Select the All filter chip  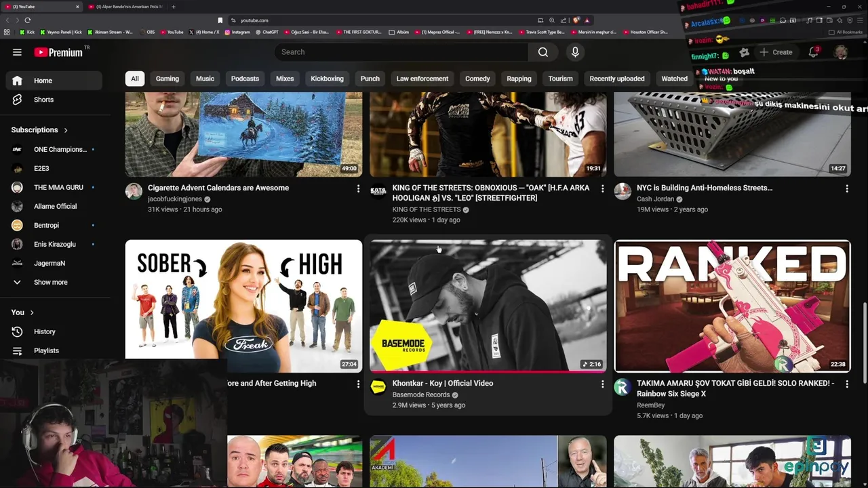click(x=135, y=79)
